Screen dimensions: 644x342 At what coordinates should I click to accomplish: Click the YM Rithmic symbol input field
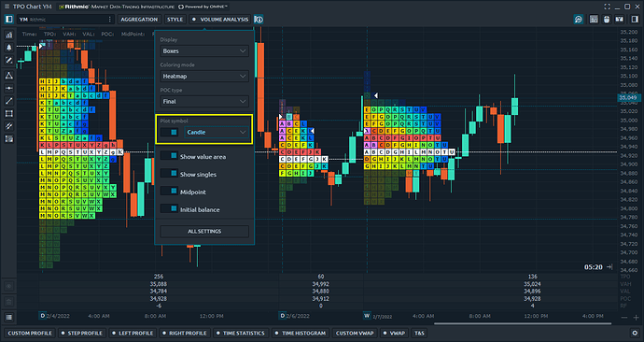click(x=65, y=20)
